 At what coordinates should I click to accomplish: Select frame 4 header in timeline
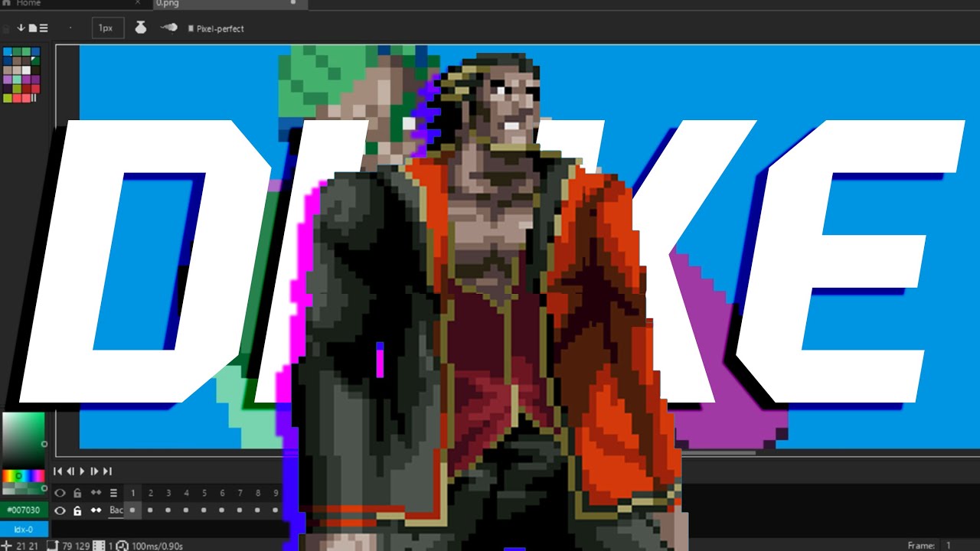[186, 494]
